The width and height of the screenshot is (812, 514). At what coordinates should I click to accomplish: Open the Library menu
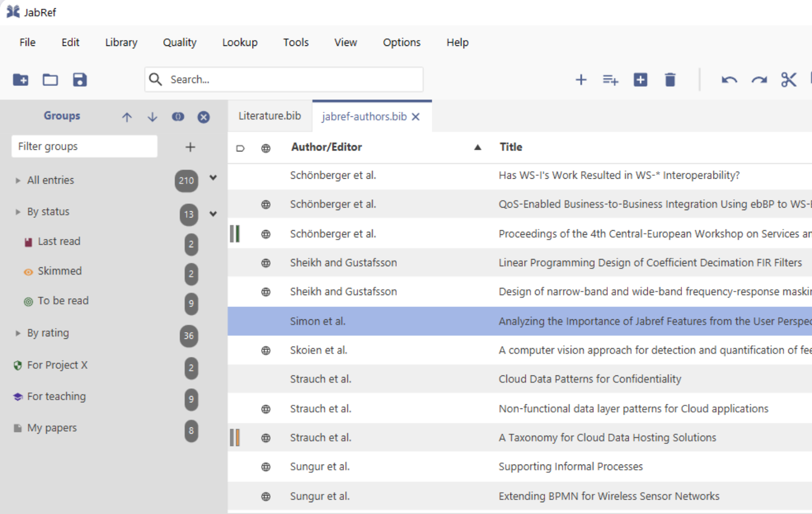(121, 42)
